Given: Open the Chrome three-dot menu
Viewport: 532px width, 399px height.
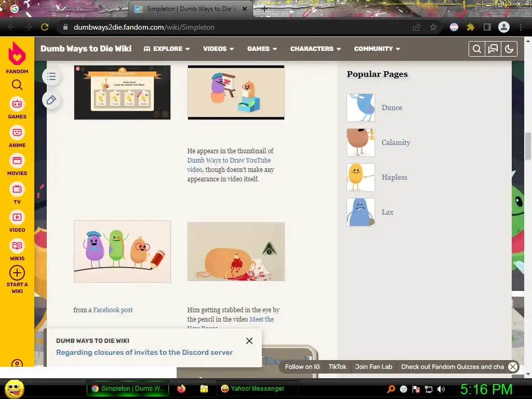Looking at the screenshot, I should pyautogui.click(x=521, y=27).
